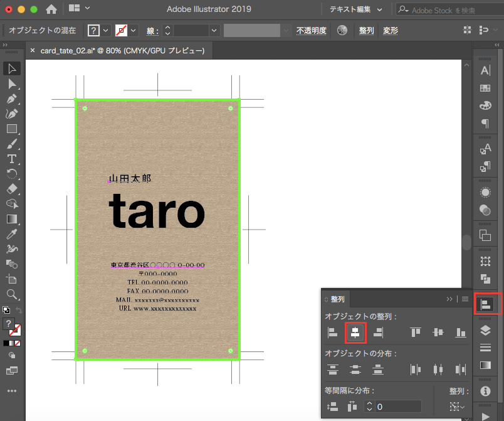This screenshot has height=421, width=504.
Task: Click horizontal align left icon
Action: [x=333, y=333]
